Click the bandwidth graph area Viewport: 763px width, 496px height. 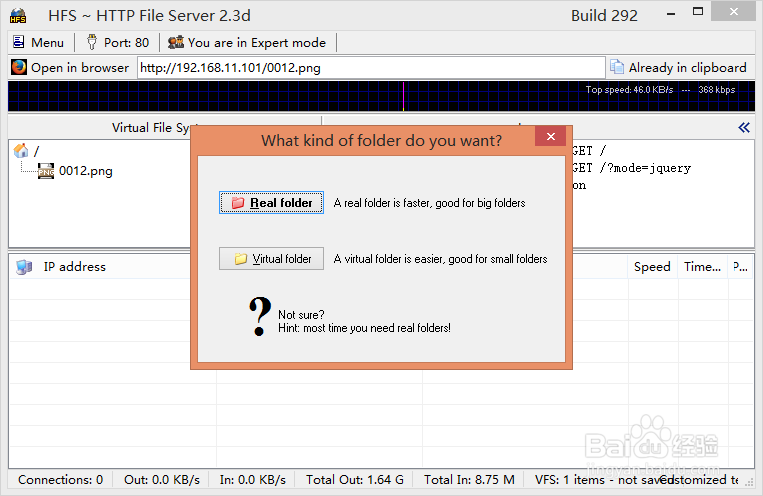[381, 96]
